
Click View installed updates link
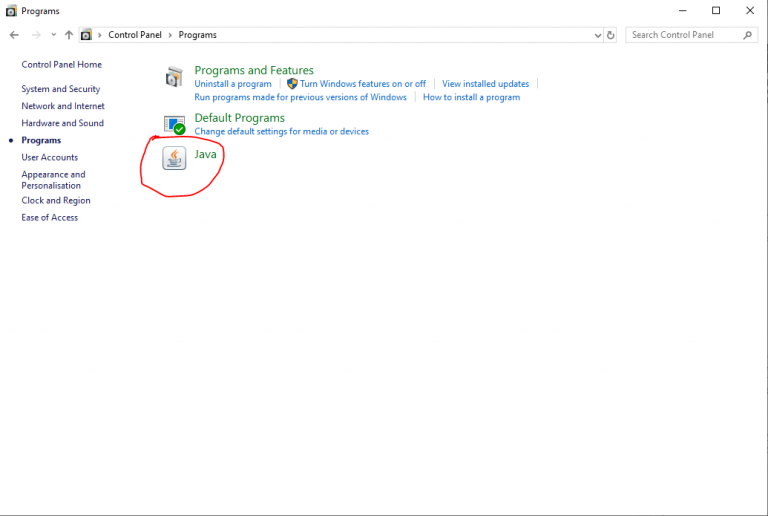[x=485, y=84]
